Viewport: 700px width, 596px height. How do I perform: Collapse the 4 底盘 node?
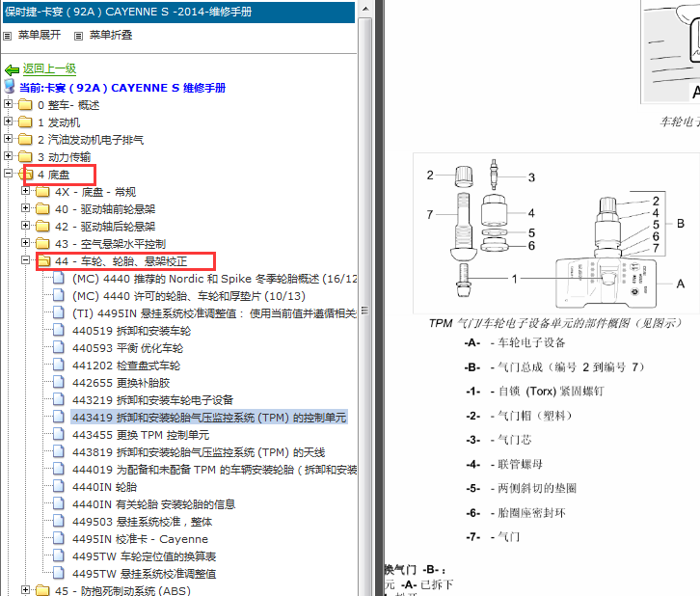(8, 174)
